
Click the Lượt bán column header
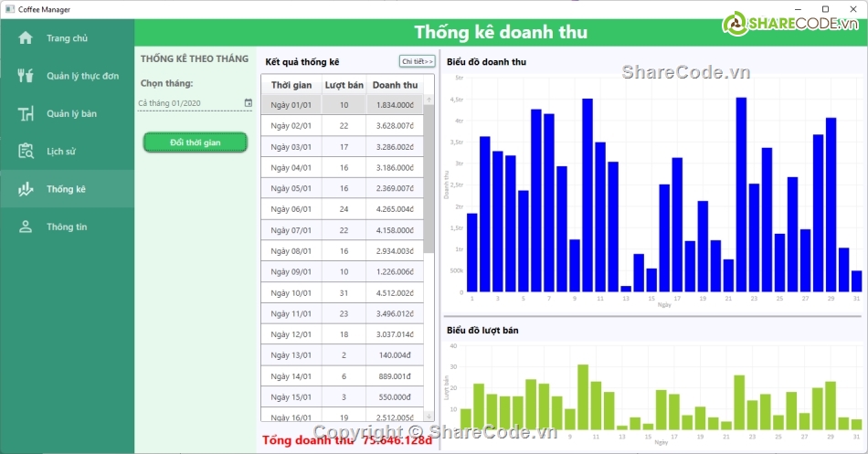(x=344, y=85)
